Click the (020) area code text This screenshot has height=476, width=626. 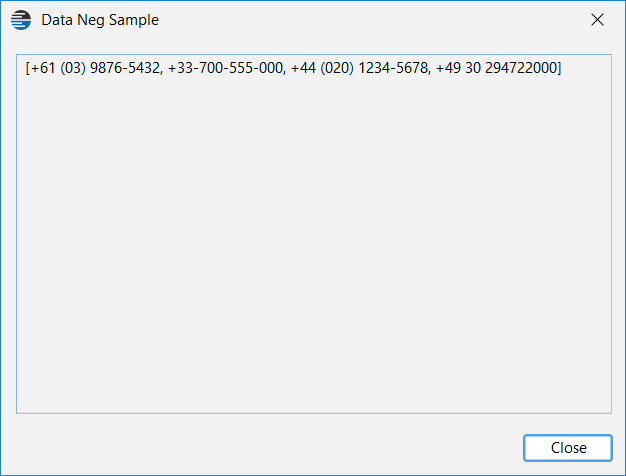tap(337, 68)
